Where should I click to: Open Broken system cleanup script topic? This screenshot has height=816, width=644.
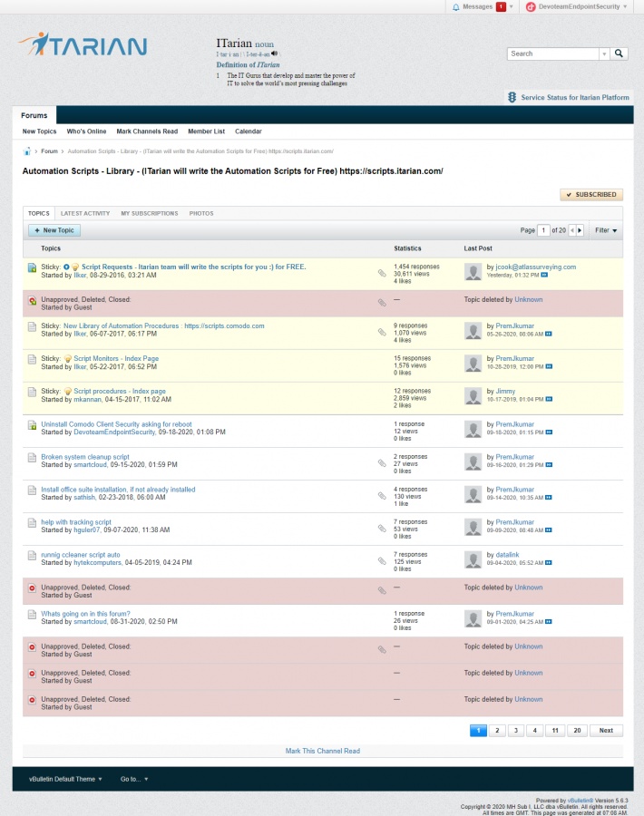pyautogui.click(x=85, y=457)
